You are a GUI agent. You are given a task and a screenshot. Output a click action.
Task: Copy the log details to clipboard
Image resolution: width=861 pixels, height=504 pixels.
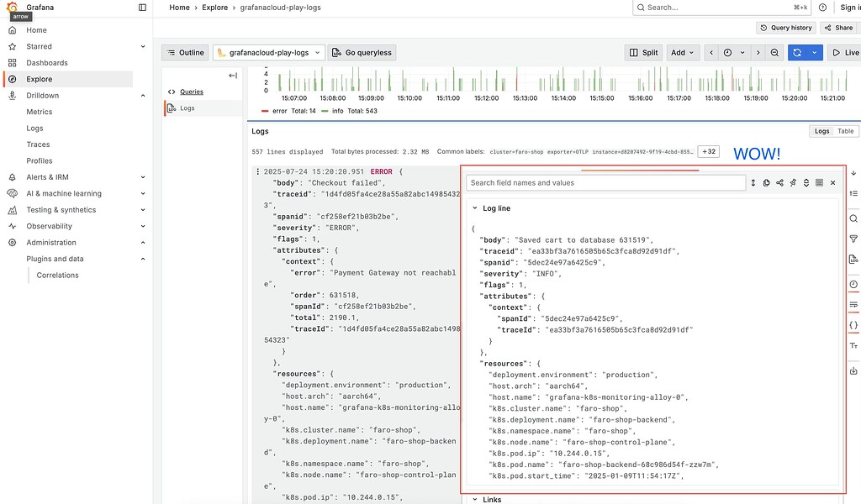point(766,182)
